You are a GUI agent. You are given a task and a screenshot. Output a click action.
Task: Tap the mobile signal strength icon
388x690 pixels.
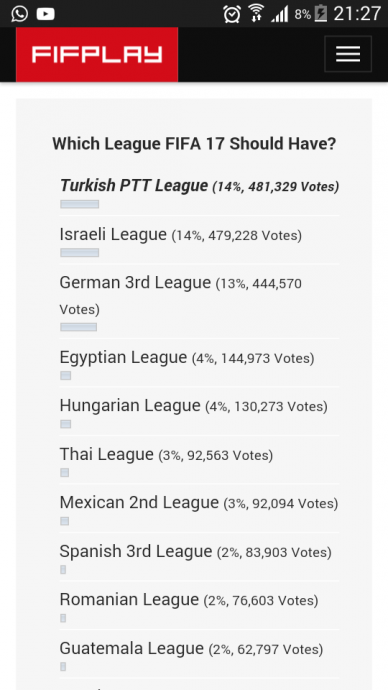280,14
